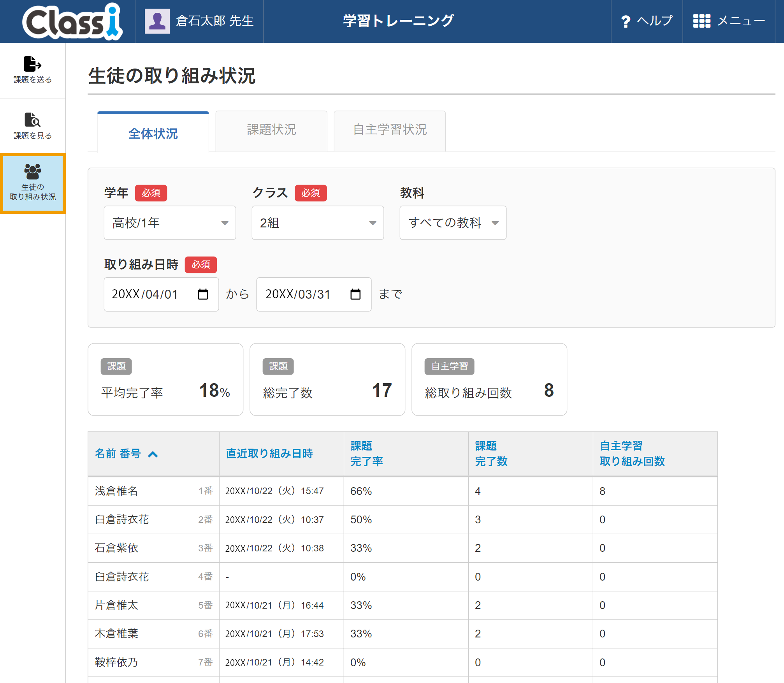Click the 学習トレーニング header title
Viewport: 784px width, 683px height.
[x=398, y=21]
